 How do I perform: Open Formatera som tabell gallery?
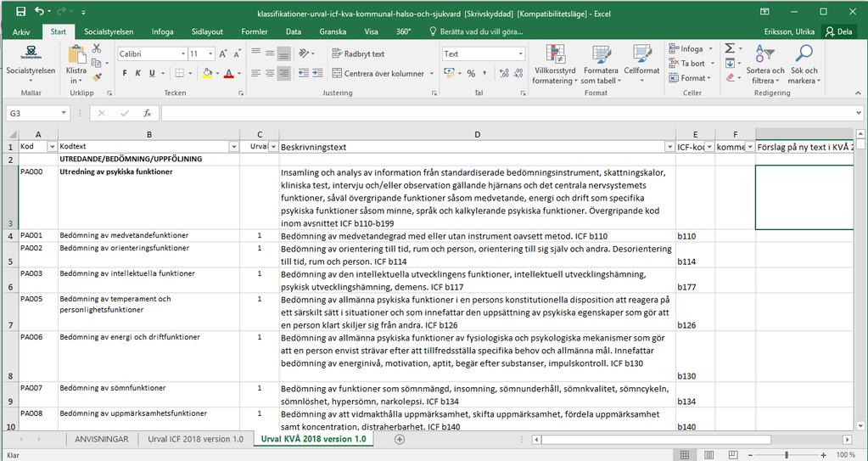click(x=601, y=65)
